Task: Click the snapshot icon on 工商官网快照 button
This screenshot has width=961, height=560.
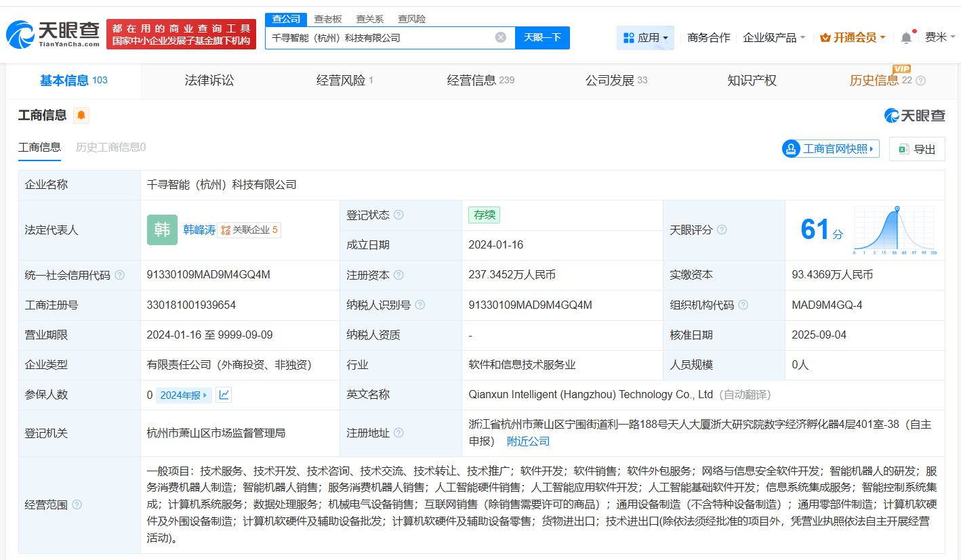Action: 790,148
